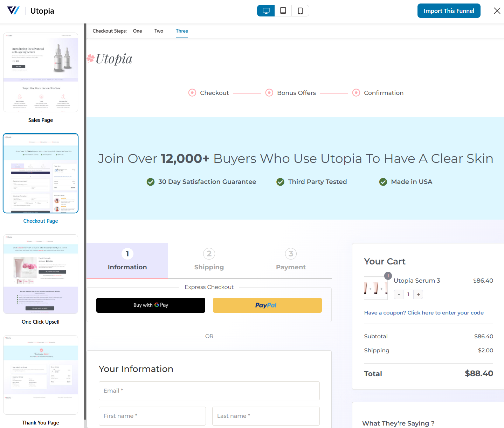This screenshot has height=428, width=504.
Task: Click the What They're Saying heading
Action: (x=398, y=423)
